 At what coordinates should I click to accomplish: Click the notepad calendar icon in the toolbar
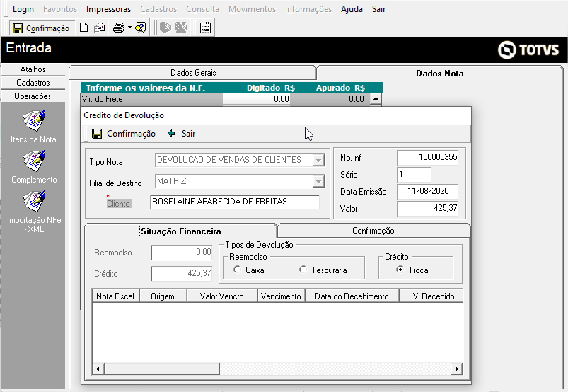(x=205, y=28)
